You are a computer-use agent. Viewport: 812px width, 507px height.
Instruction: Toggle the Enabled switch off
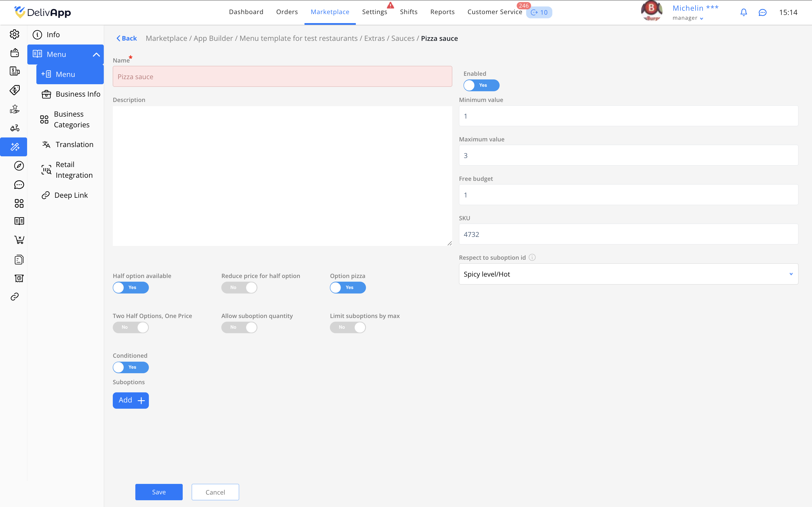(481, 85)
